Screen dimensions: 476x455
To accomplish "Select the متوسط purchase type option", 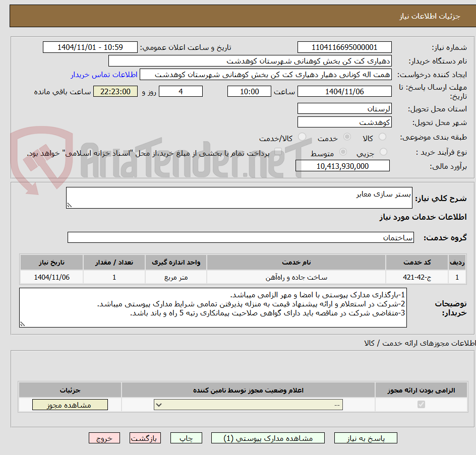I will (343, 151).
